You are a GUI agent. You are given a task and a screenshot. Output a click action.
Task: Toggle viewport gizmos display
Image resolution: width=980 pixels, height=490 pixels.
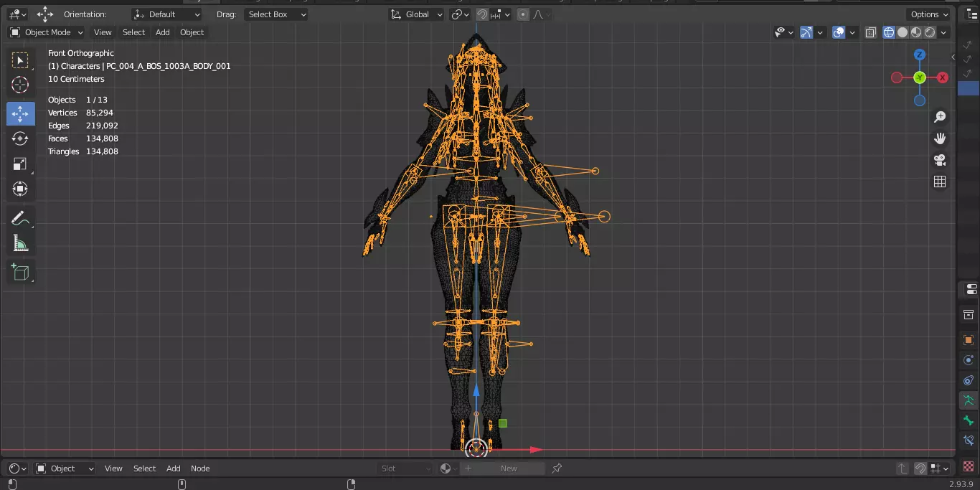click(x=806, y=32)
